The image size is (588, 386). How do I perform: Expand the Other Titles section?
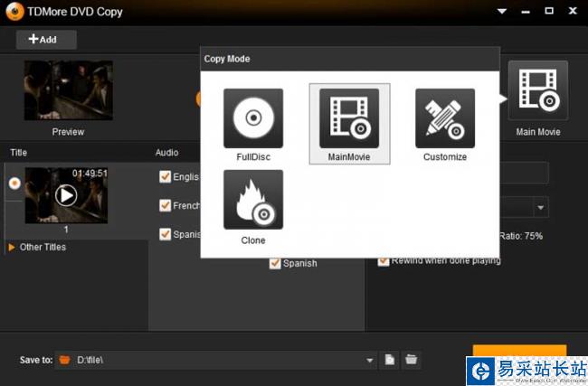click(12, 248)
